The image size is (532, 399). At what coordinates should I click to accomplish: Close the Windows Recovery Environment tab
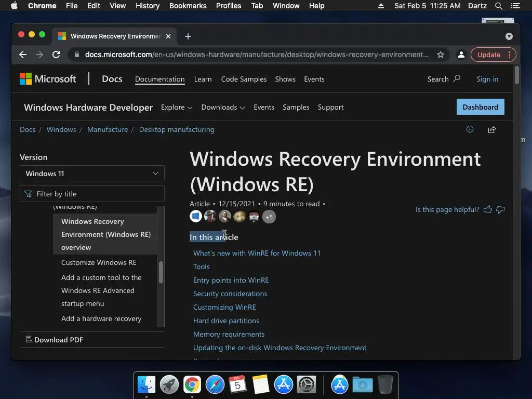[x=168, y=36]
